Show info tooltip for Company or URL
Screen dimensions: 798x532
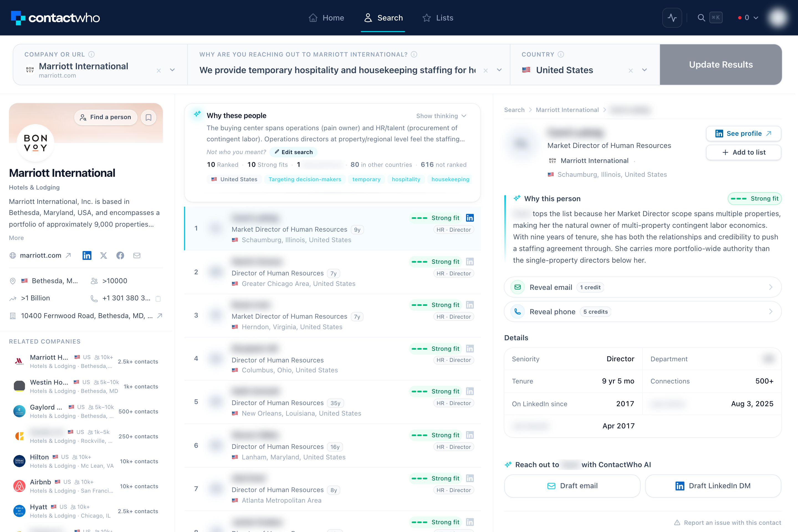[x=91, y=54]
